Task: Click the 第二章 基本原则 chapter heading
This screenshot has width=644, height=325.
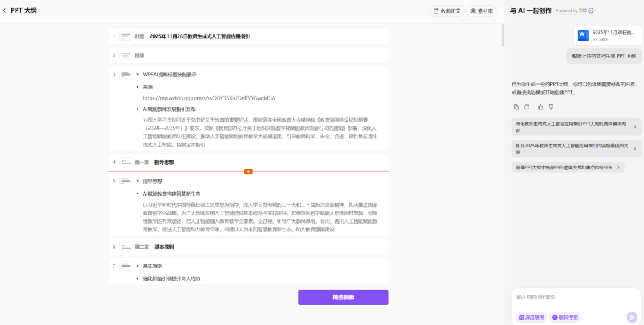Action: coord(154,247)
